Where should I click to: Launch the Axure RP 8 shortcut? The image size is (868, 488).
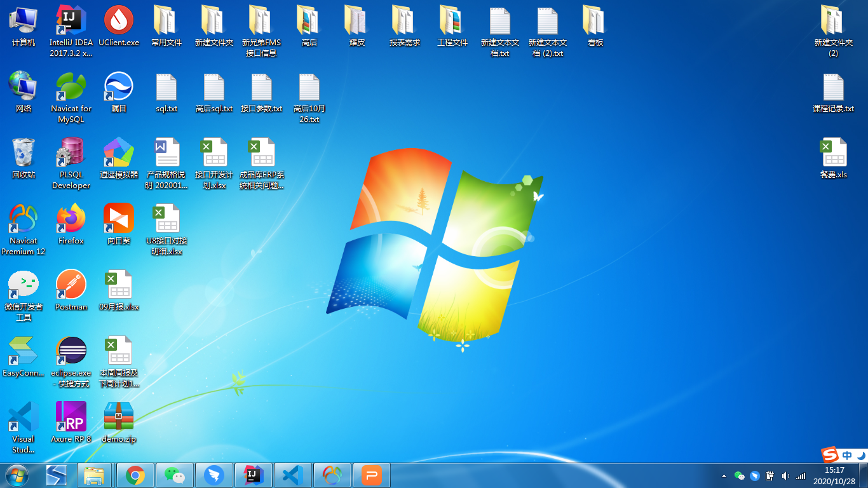tap(71, 423)
